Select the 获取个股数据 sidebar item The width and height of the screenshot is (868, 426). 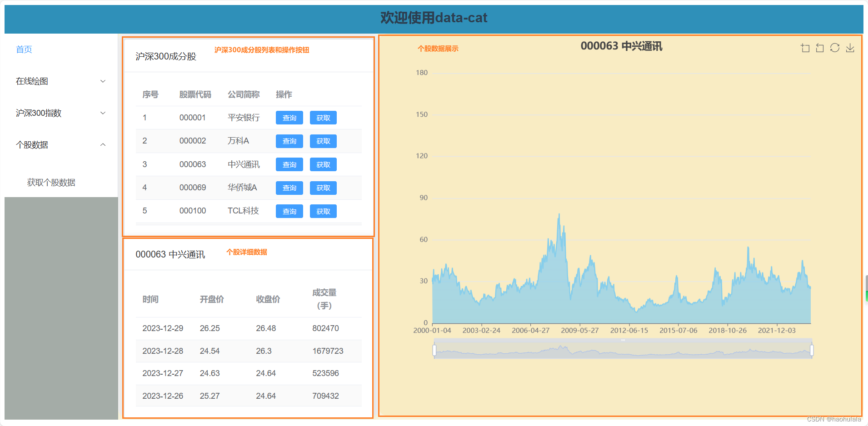point(51,182)
